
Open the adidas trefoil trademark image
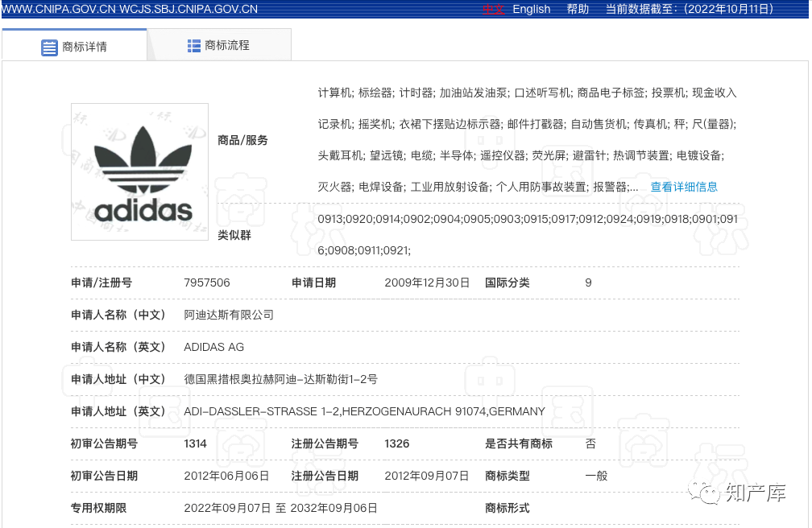point(139,171)
